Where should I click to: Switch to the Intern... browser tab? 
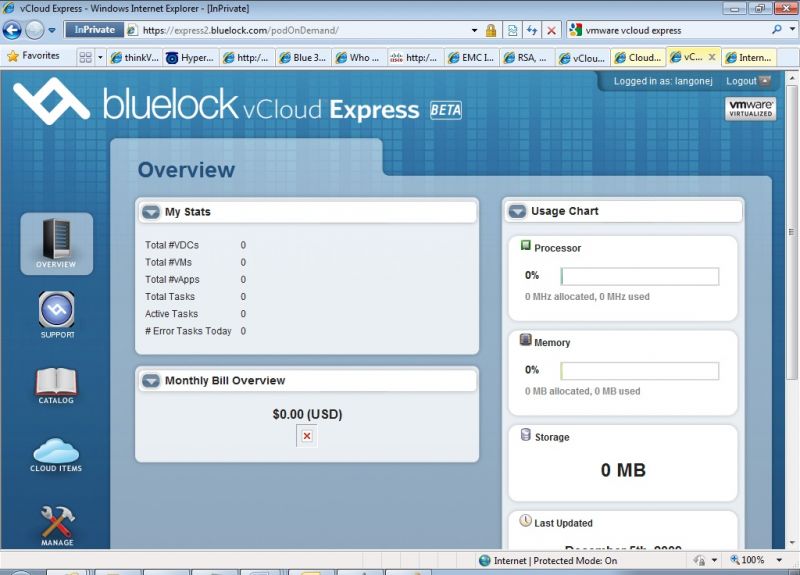point(749,58)
